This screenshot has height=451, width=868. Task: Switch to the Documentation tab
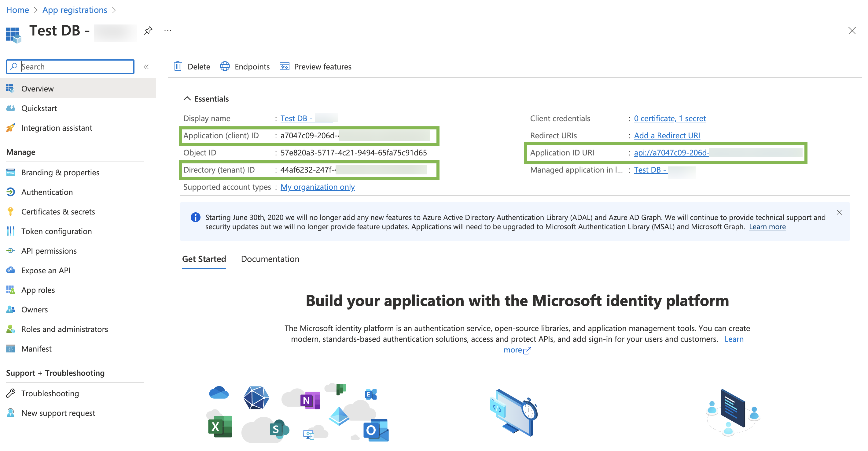[x=270, y=259]
